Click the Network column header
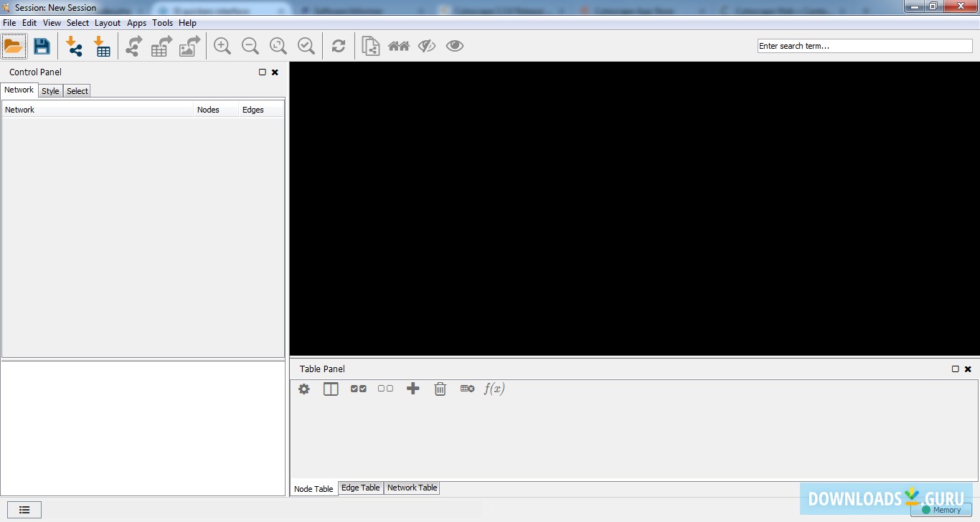 click(98, 110)
